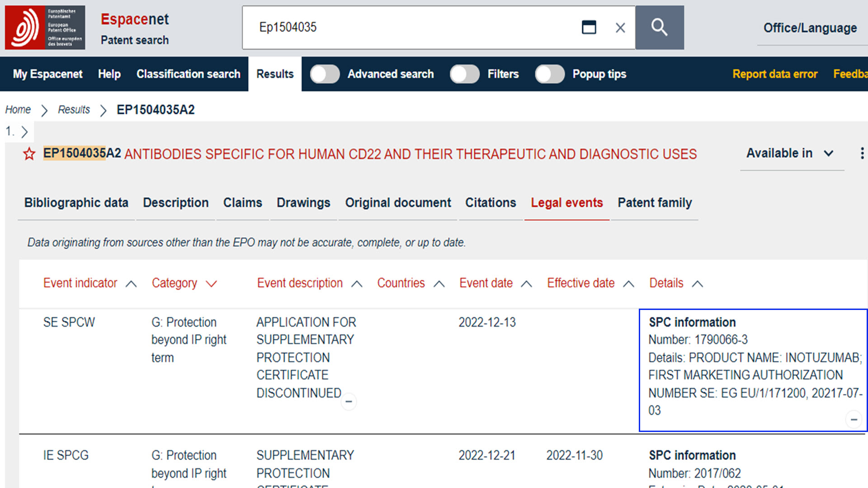This screenshot has width=868, height=488.
Task: Sort by Event date column header
Action: coord(486,283)
